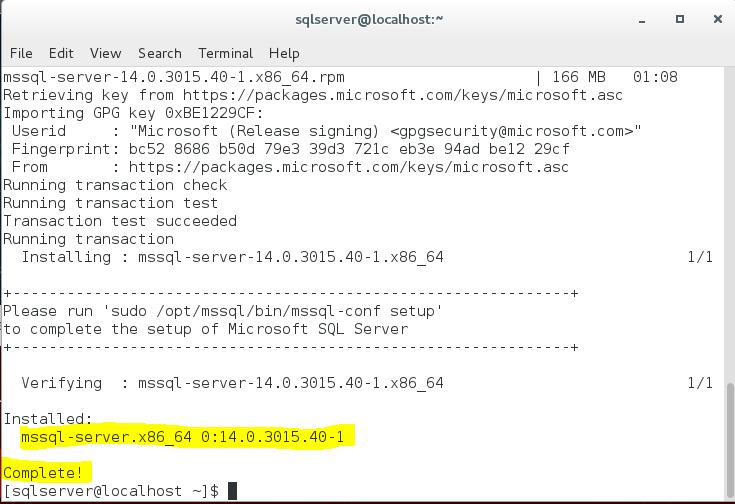Open the Terminal menu
Screen dimensions: 735x504
pyautogui.click(x=225, y=53)
